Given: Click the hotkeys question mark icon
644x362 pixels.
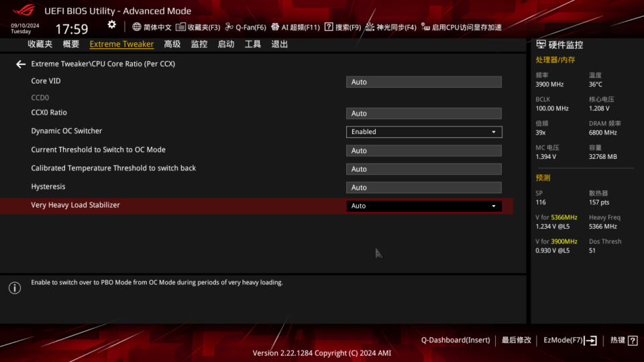Looking at the screenshot, I should 633,341.
